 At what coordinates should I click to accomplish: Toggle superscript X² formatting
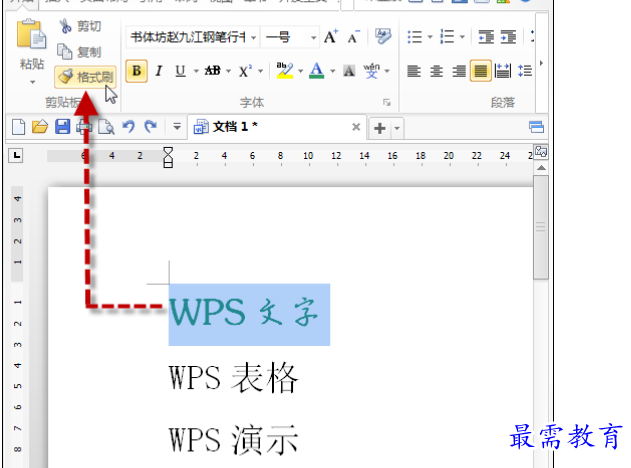tap(245, 71)
